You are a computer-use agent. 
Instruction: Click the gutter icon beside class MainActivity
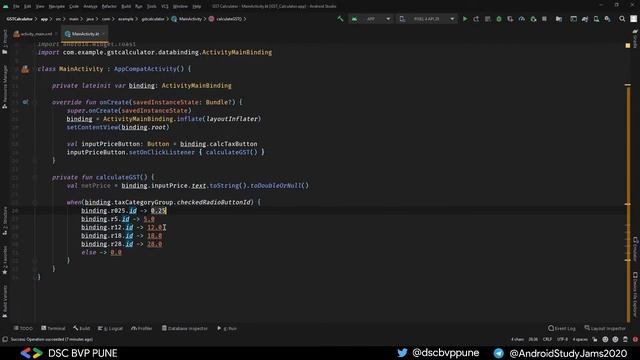click(25, 69)
